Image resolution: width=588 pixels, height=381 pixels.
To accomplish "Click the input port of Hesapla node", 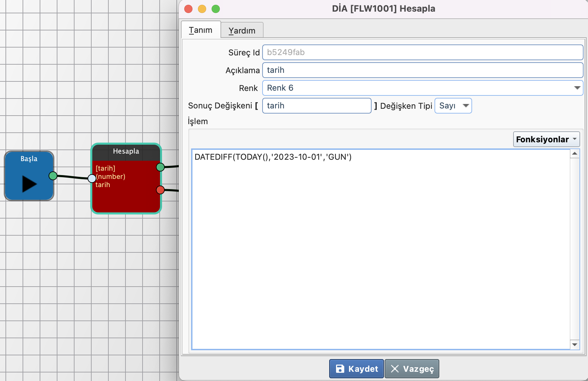I will (x=92, y=178).
